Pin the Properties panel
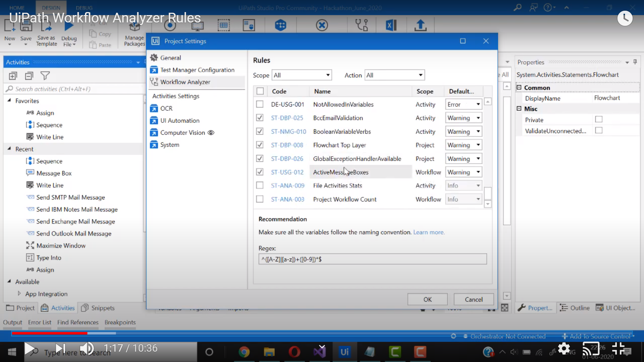Viewport: 644px width, 362px height. [x=635, y=62]
